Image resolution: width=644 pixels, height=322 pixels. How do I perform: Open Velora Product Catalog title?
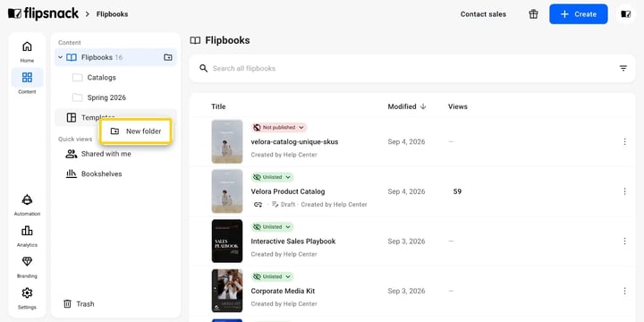pyautogui.click(x=288, y=191)
